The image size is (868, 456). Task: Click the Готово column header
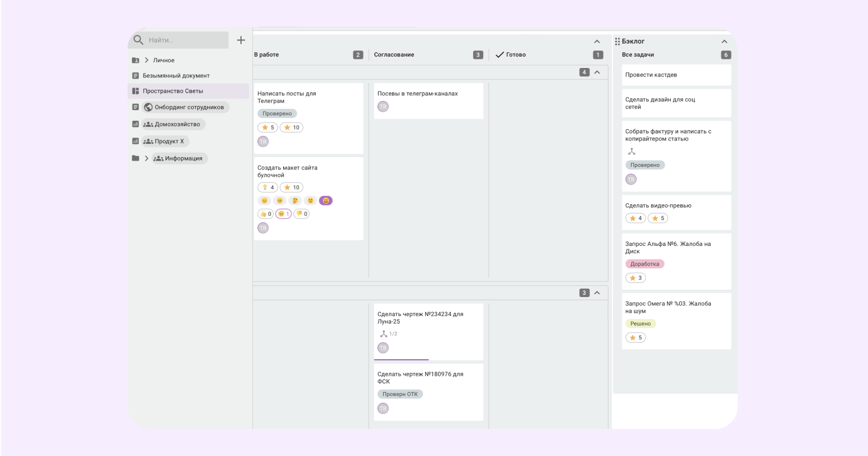[516, 54]
